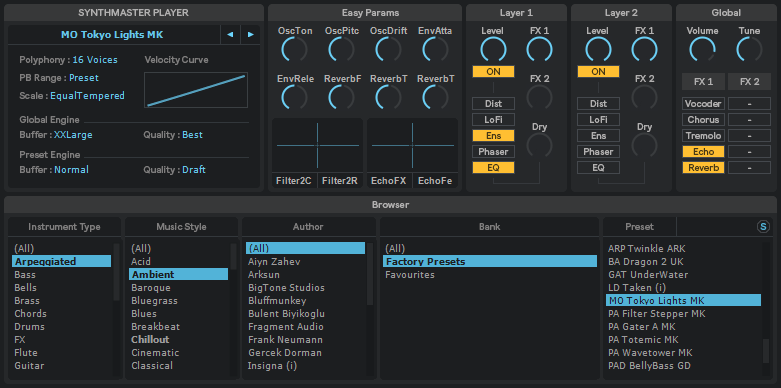Change Global Engine buffer XXLarge
781x388 pixels.
(x=73, y=135)
